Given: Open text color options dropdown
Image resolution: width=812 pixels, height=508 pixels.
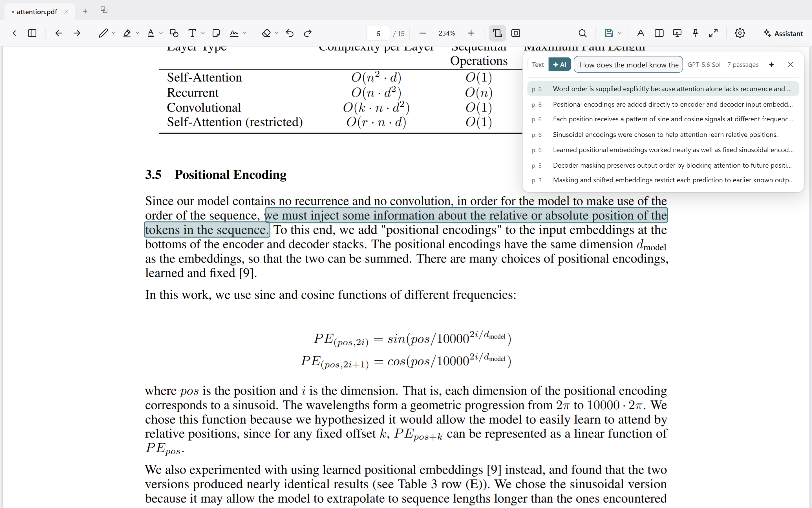Looking at the screenshot, I should click(161, 33).
